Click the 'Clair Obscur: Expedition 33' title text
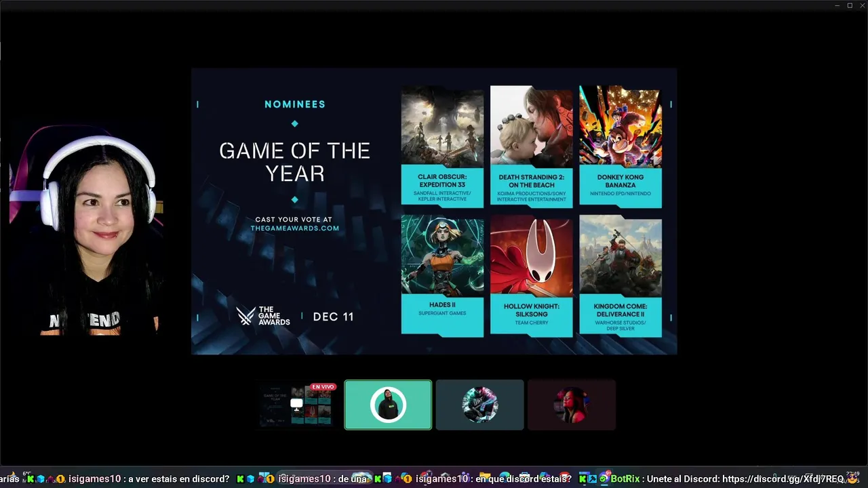868x488 pixels. (x=442, y=181)
